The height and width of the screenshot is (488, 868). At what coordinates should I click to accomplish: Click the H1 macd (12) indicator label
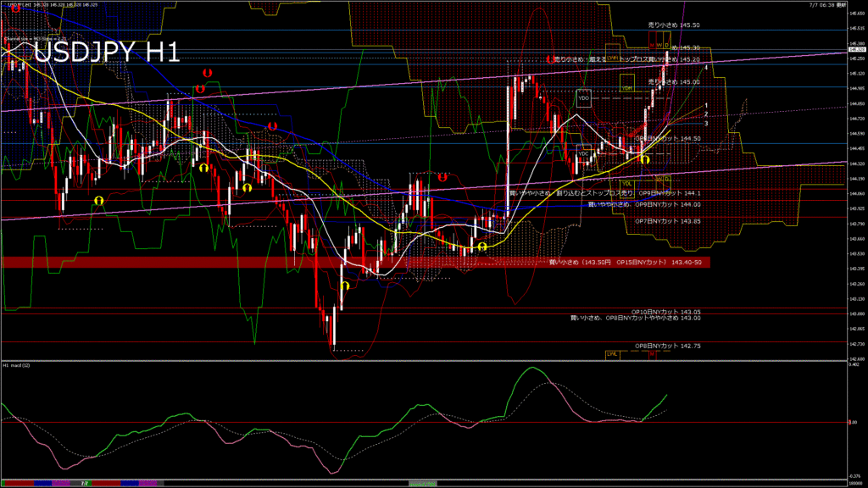coord(17,366)
